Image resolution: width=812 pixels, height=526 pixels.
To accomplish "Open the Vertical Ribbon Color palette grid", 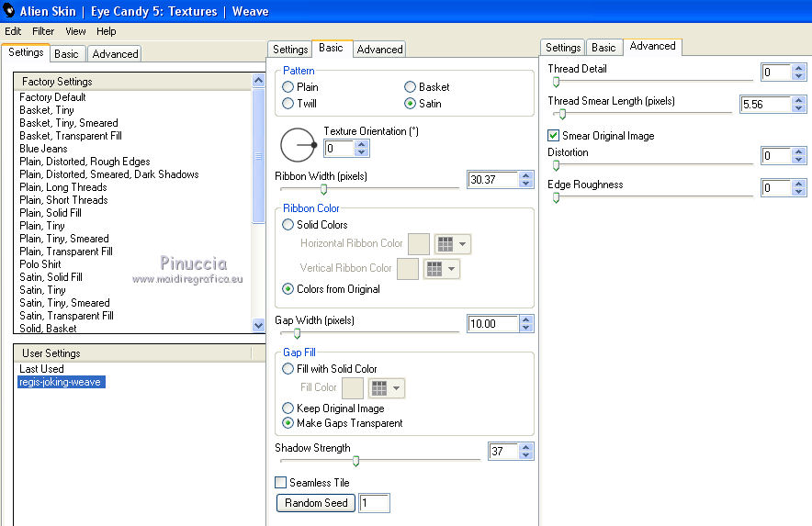I will point(434,269).
